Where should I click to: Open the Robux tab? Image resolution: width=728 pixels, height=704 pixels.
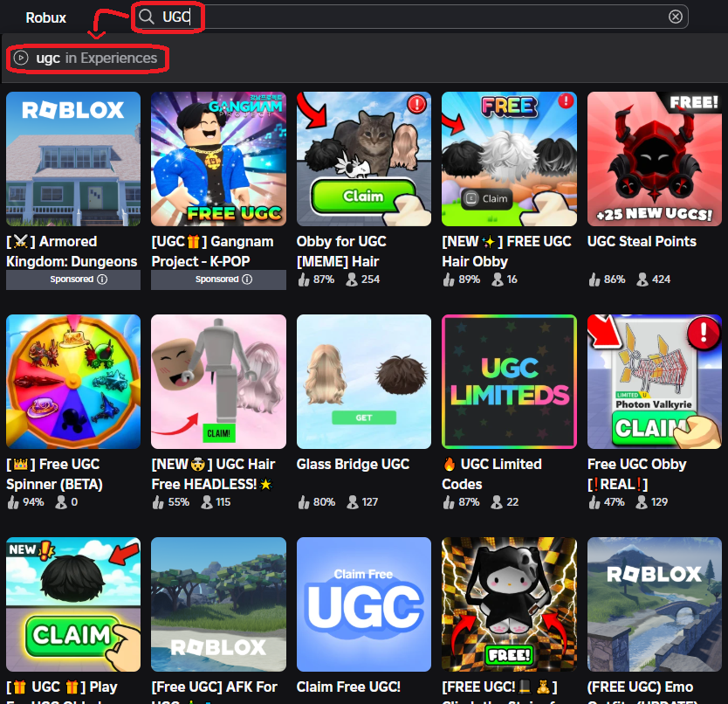(x=46, y=17)
